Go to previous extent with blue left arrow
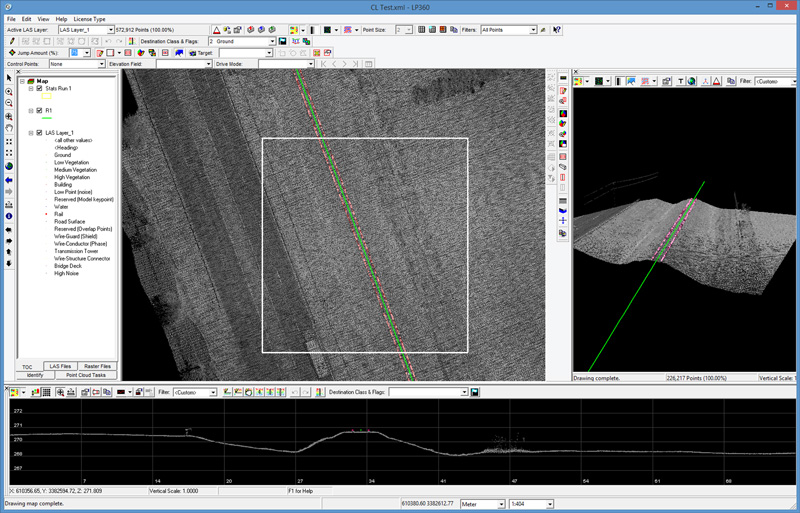 click(x=9, y=180)
